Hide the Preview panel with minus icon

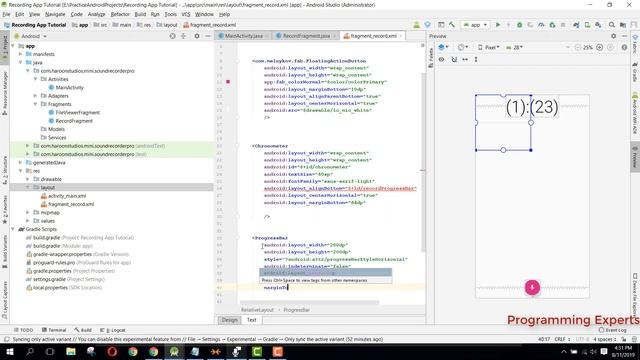624,36
